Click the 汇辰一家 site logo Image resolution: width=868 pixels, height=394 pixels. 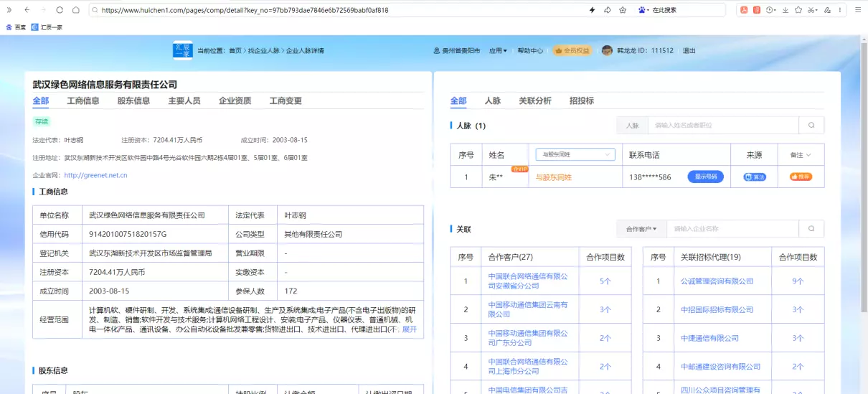pos(183,50)
